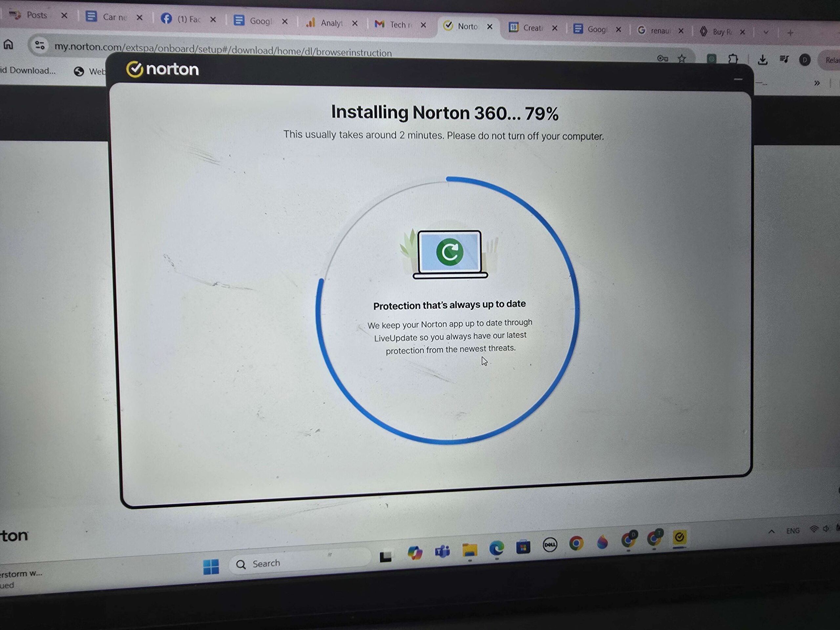Expand the system tray hidden icons chevron
840x630 pixels.
coord(772,532)
